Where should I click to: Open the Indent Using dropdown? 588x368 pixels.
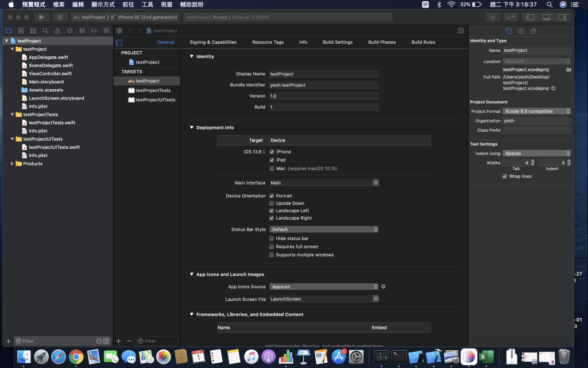click(537, 153)
